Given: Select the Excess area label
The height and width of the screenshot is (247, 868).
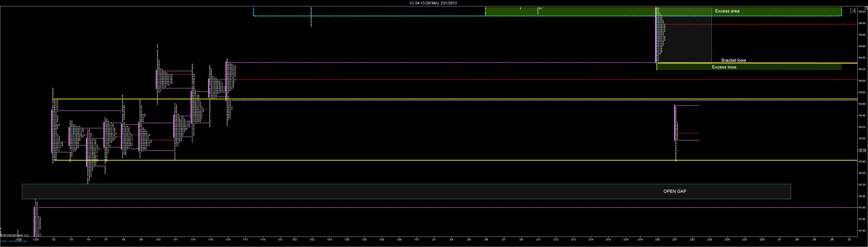Looking at the screenshot, I should [x=727, y=11].
